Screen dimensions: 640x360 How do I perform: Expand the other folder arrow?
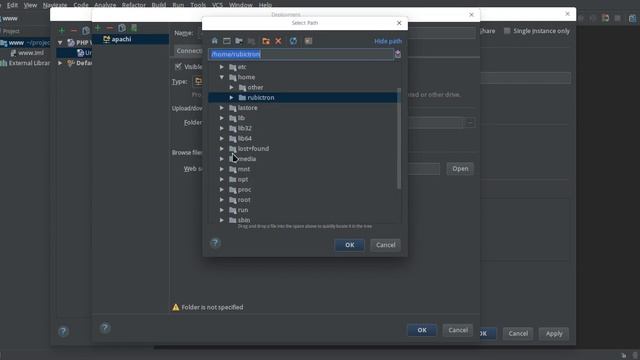point(231,87)
